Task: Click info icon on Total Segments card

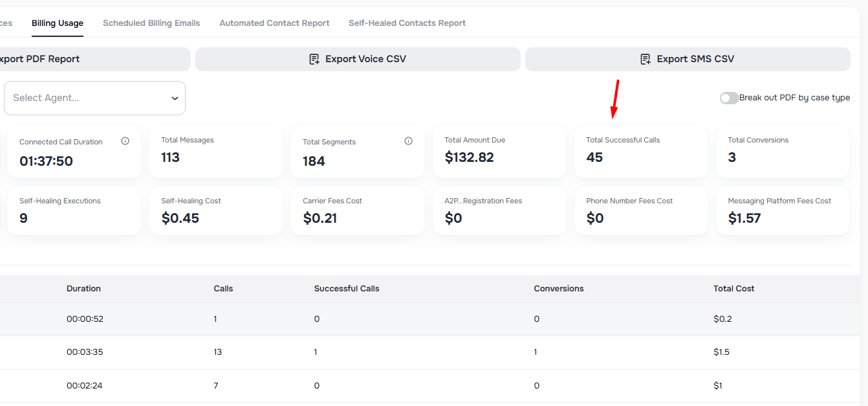Action: [x=408, y=141]
